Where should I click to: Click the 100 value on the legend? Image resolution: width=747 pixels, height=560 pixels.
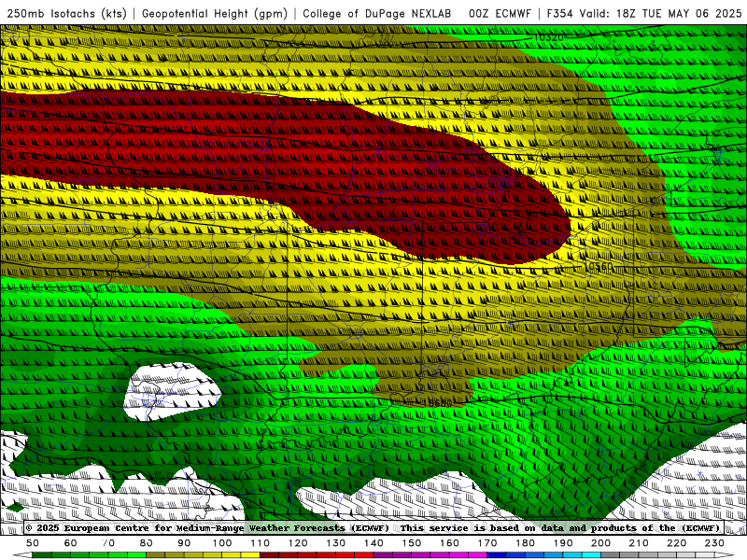tap(222, 543)
